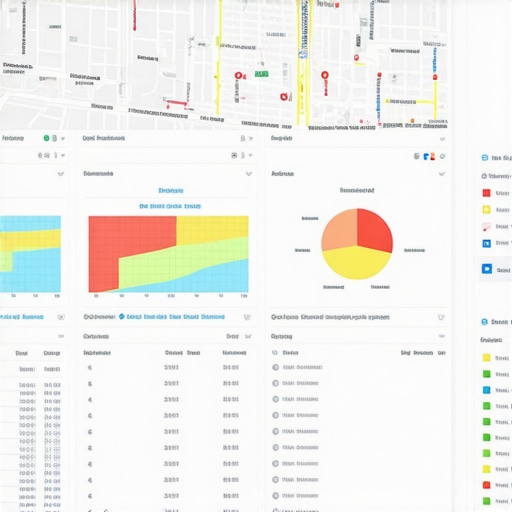Click the blue square icon in the pie chart panel toolbar
This screenshot has height=512, width=512.
(x=426, y=156)
